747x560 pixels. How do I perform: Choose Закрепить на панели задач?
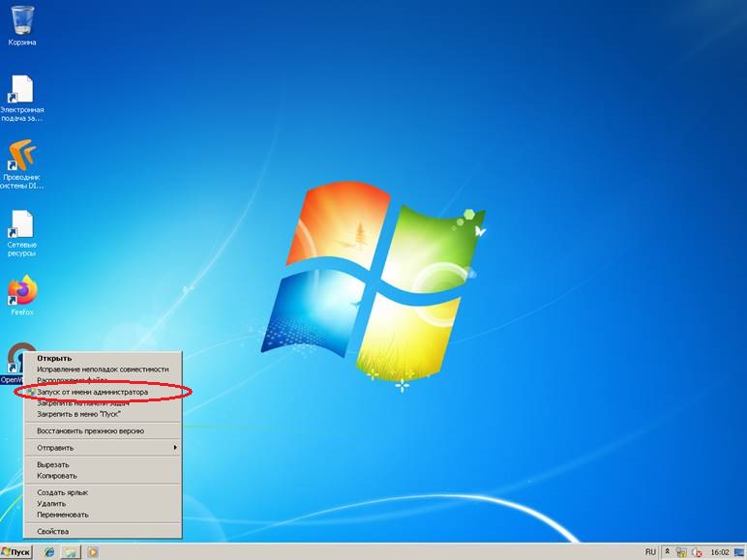(103, 403)
